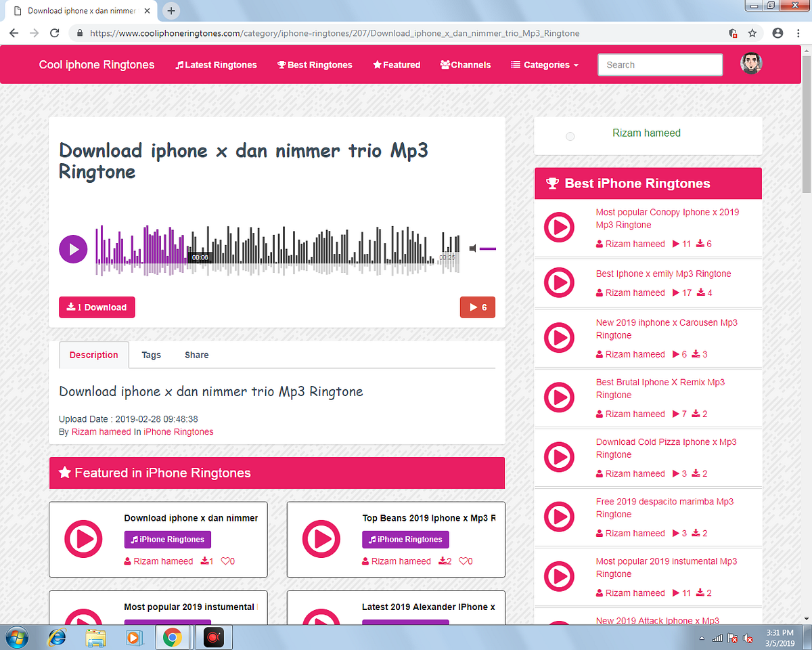
Task: Open the Featured nav item
Action: [397, 65]
